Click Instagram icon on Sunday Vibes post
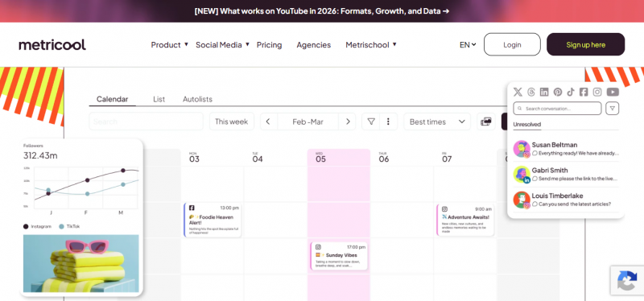 (x=318, y=247)
